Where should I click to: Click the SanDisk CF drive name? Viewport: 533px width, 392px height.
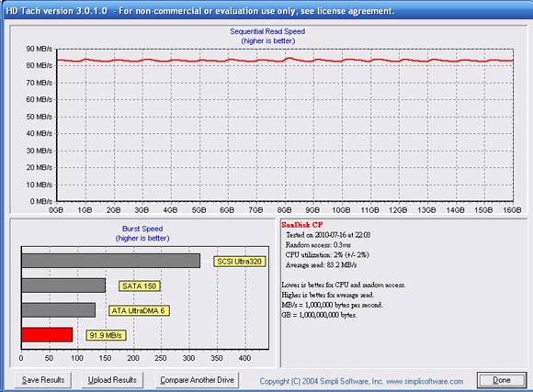301,225
